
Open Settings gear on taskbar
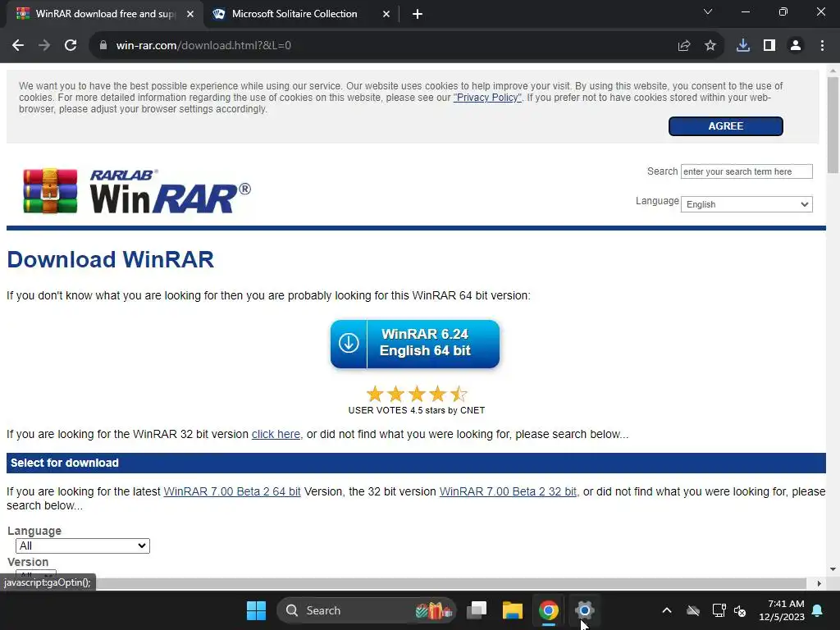tap(584, 610)
